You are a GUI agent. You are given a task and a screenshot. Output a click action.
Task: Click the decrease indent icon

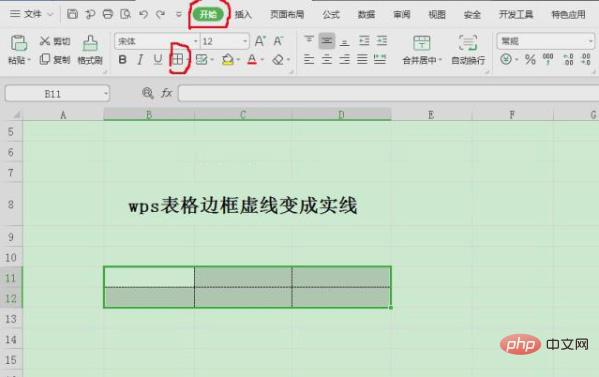click(x=364, y=40)
